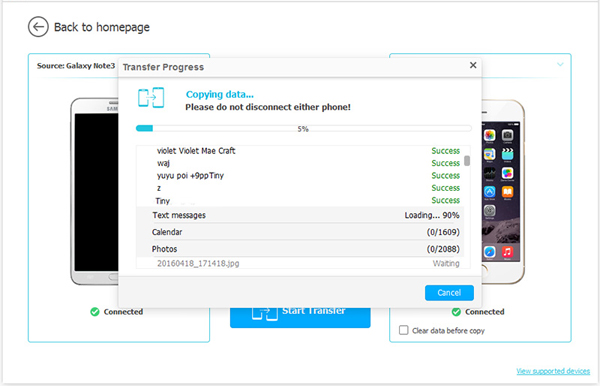Click the Photos count (0/2088)
The width and height of the screenshot is (600, 386).
click(443, 249)
